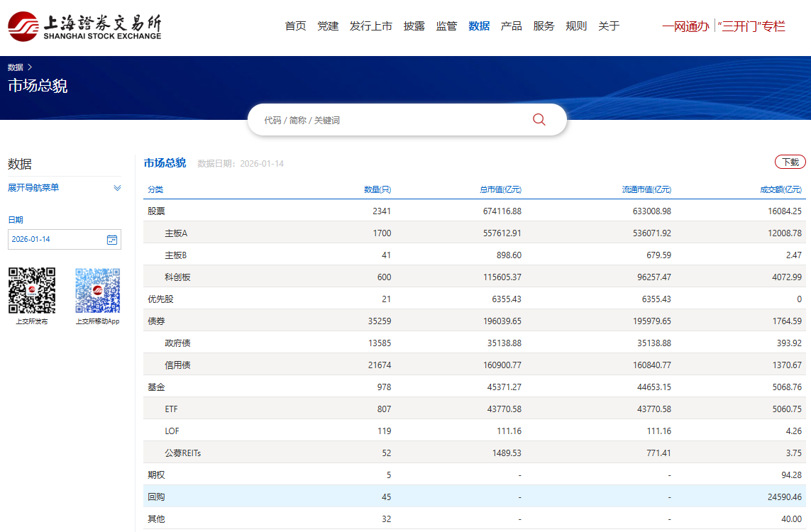This screenshot has width=811, height=532.
Task: Click the Shanghai Stock Exchange logo
Action: 84,26
